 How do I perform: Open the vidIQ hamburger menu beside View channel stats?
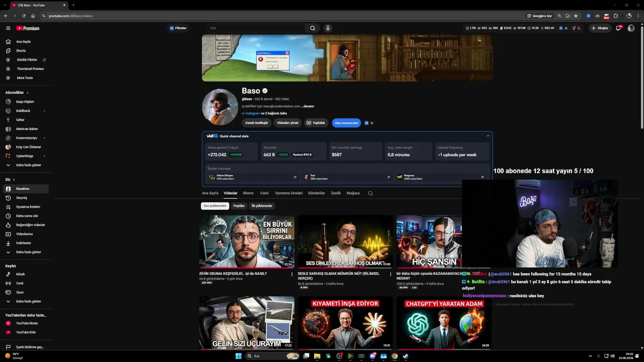[x=372, y=123]
